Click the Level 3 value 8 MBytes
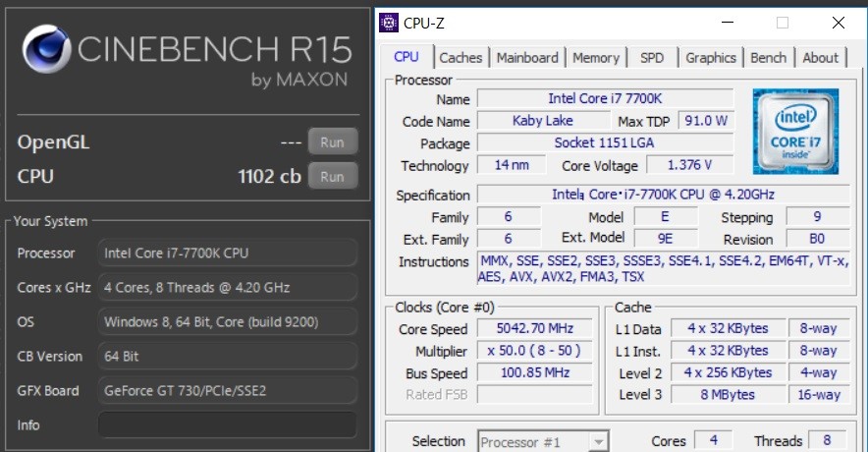Viewport: 868px width, 452px height. click(728, 394)
